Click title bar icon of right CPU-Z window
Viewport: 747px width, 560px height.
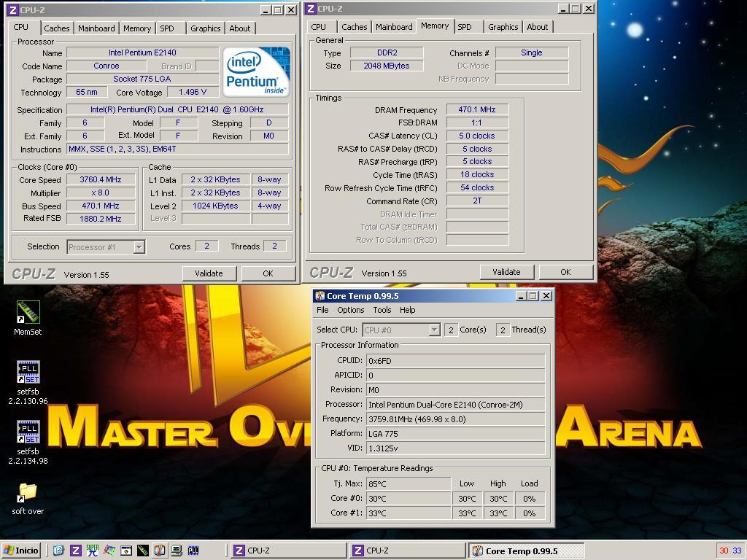pos(311,9)
